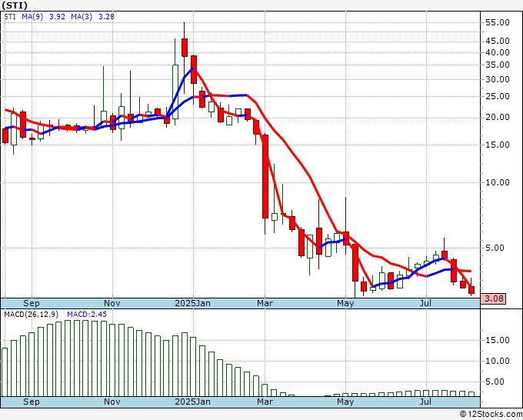The image size is (523, 420).
Task: Click the current price tag 3.08
Action: (494, 298)
